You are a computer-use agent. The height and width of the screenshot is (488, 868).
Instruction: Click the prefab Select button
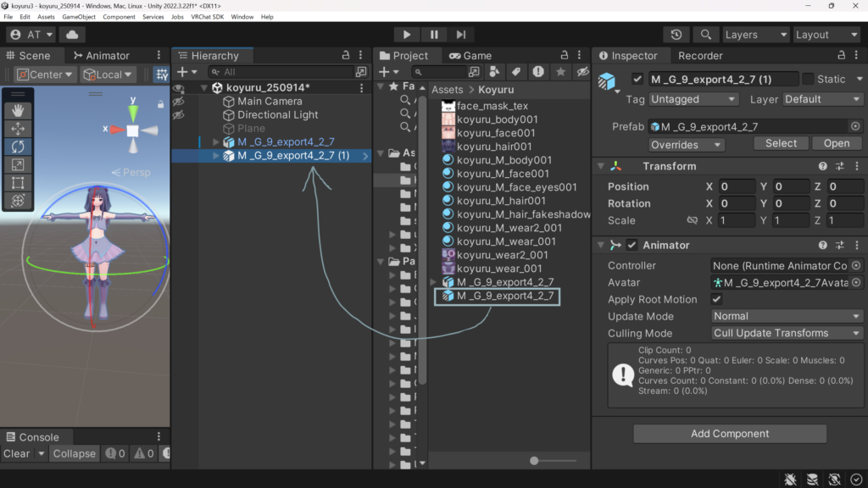pos(781,143)
